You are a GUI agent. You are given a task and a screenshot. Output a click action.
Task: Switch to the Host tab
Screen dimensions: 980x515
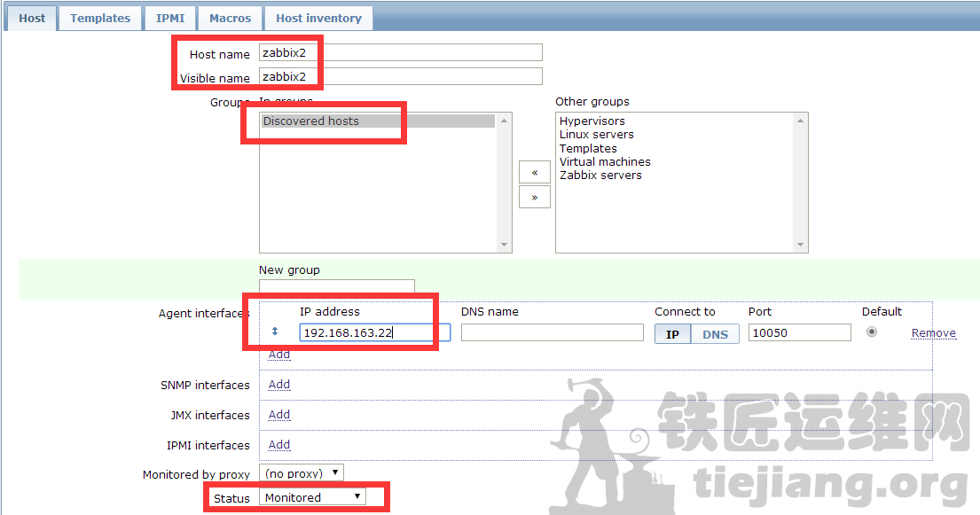coord(32,18)
